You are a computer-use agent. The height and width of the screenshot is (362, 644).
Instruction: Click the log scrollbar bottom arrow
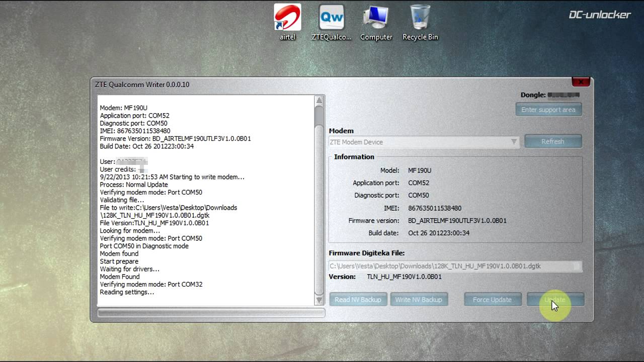(x=319, y=300)
